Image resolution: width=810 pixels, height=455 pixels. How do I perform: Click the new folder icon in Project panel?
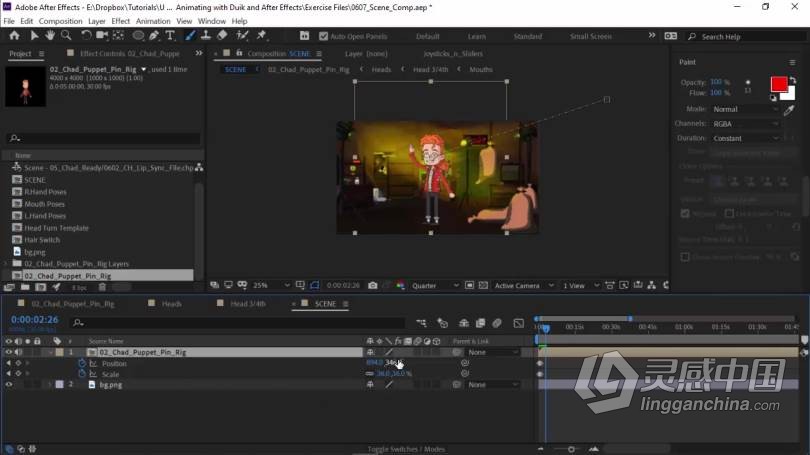coord(25,287)
